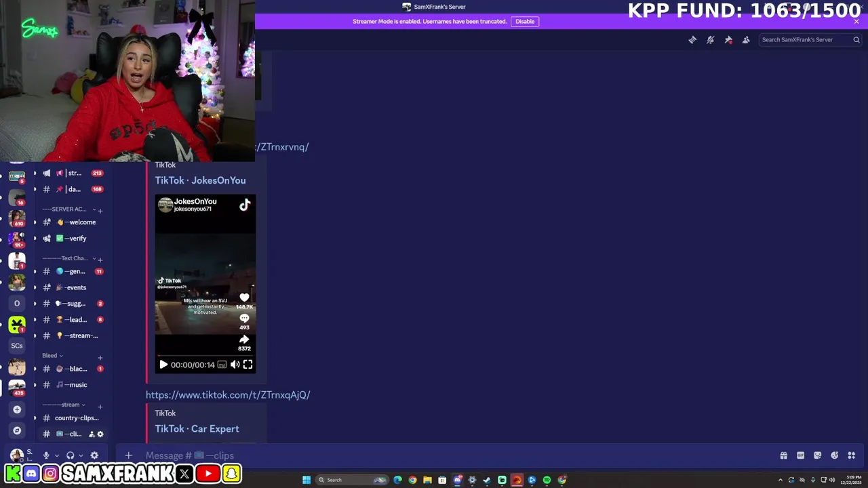Open microphone input options arrow
This screenshot has height=488, width=868.
pos(56,455)
